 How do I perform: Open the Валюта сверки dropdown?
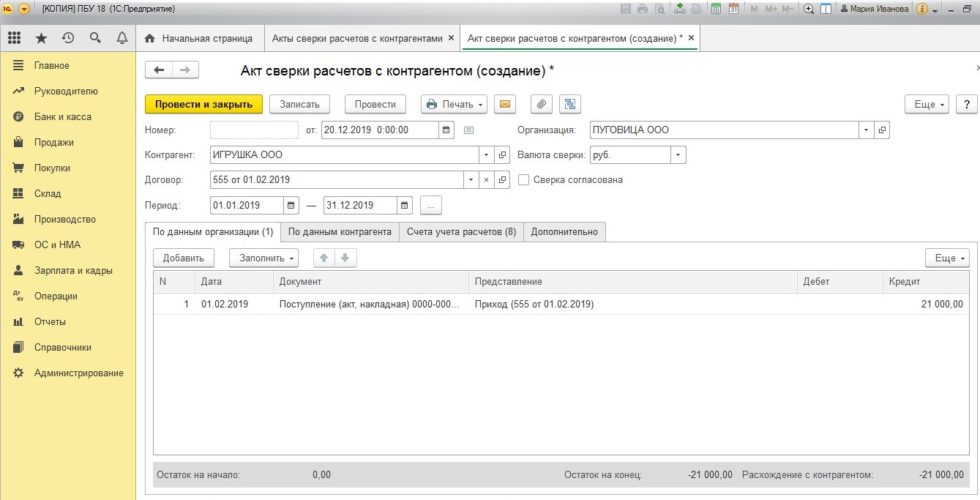click(x=678, y=155)
